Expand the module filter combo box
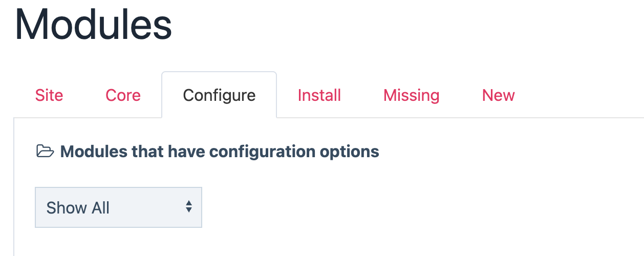Screen dimensions: 644x256 point(118,207)
